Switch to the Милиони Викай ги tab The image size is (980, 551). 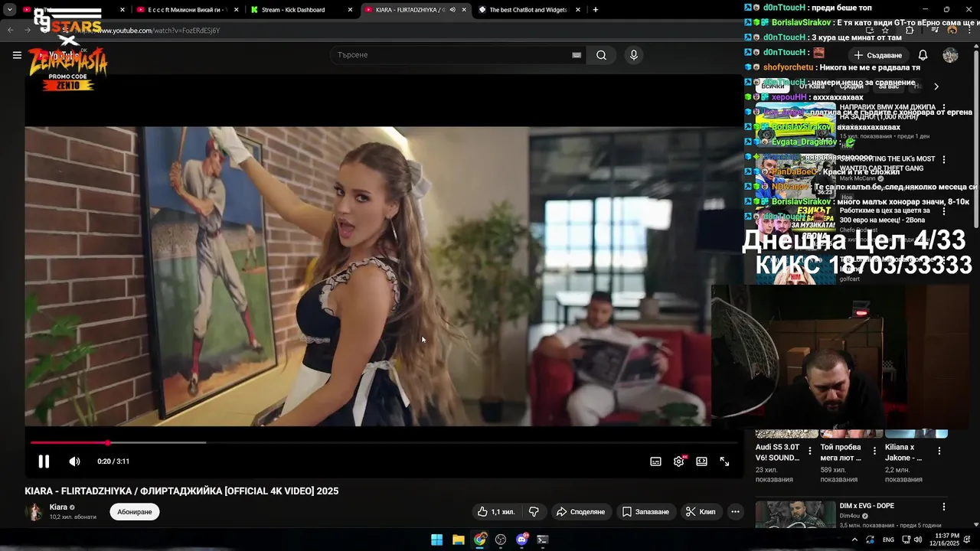tap(188, 10)
